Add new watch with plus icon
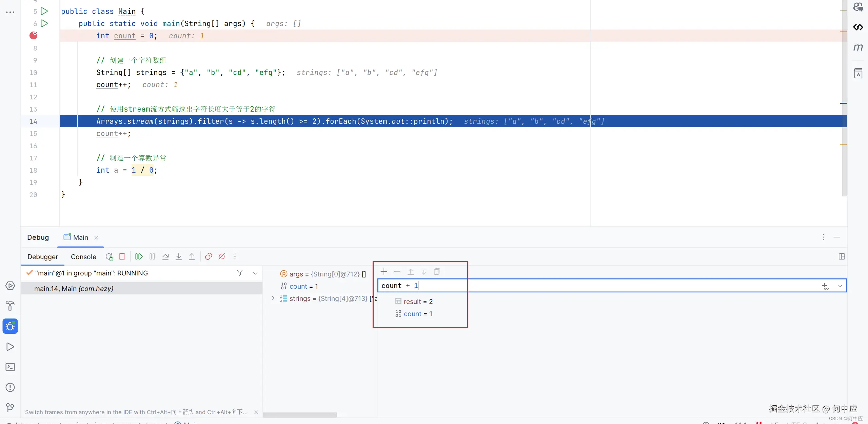Screen dimensions: 868x424 pyautogui.click(x=384, y=272)
